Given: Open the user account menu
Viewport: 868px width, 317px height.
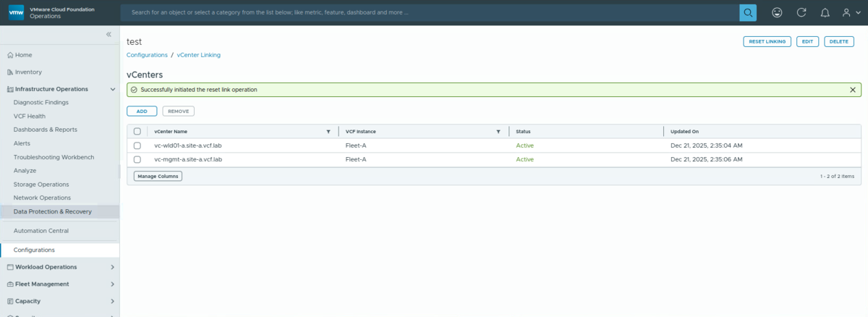Looking at the screenshot, I should (850, 12).
